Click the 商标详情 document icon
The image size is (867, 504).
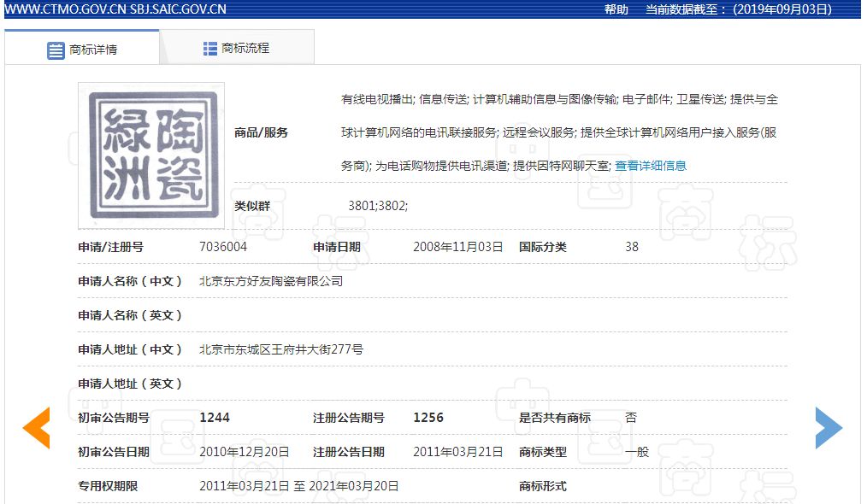click(56, 50)
